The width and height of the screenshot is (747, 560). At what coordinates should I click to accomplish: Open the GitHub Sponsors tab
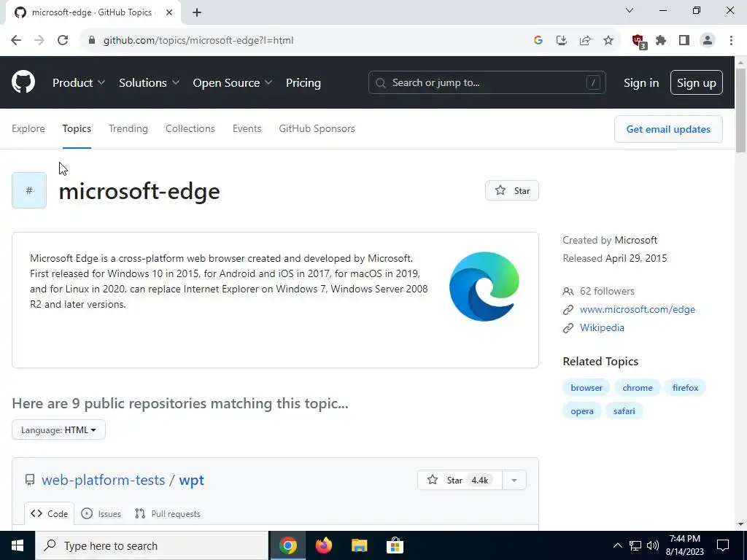317,128
